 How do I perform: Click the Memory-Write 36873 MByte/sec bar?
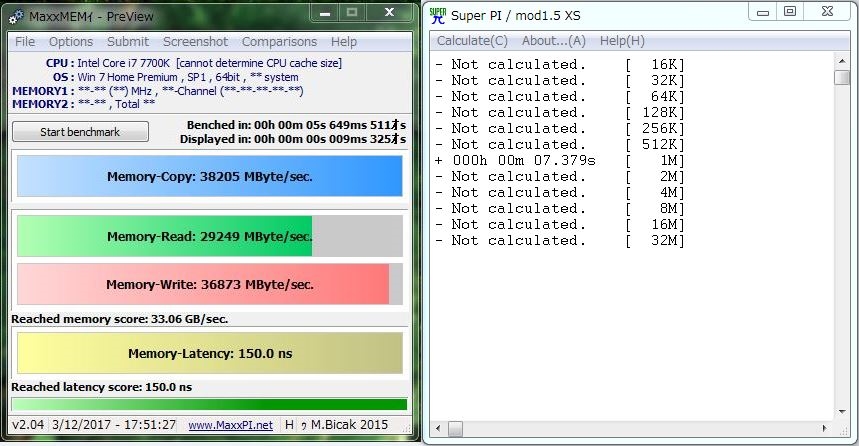click(210, 284)
